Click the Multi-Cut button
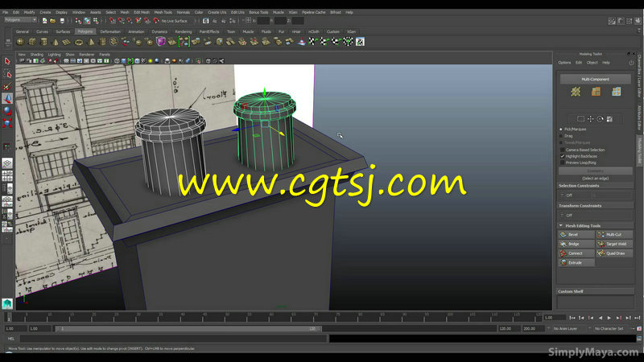The image size is (644, 362). pyautogui.click(x=614, y=235)
